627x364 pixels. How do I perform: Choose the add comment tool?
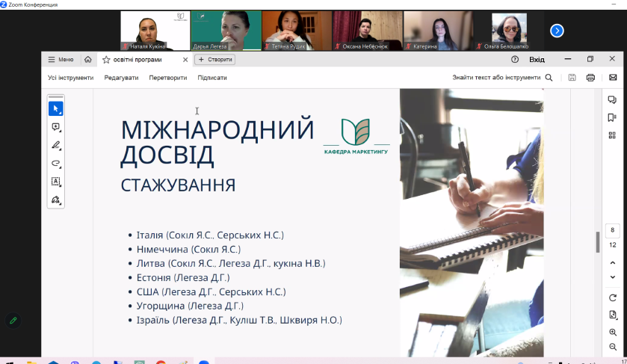[55, 127]
